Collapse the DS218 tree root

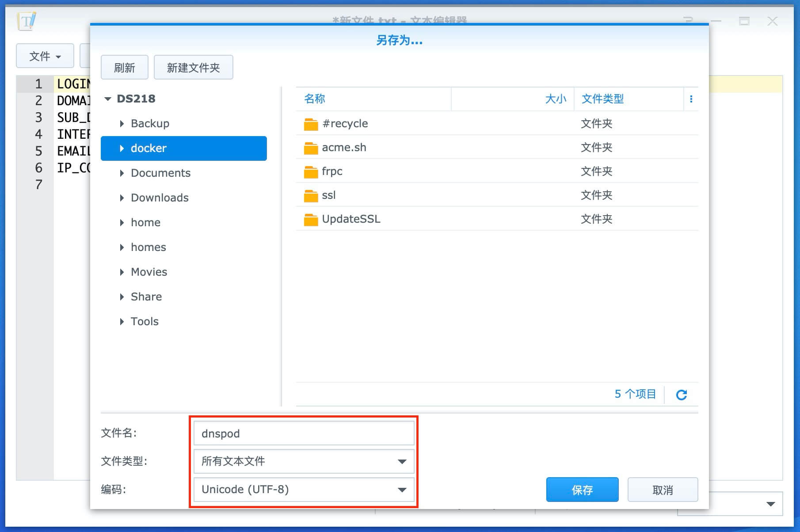(107, 99)
